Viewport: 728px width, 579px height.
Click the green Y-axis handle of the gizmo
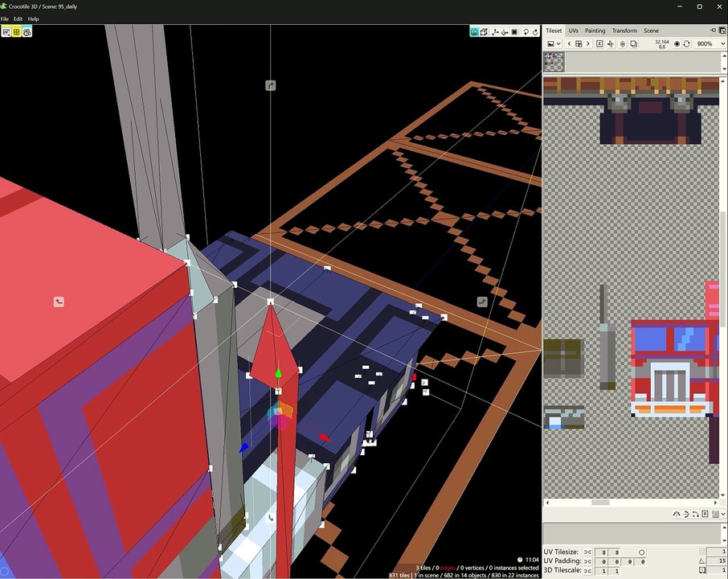(278, 373)
